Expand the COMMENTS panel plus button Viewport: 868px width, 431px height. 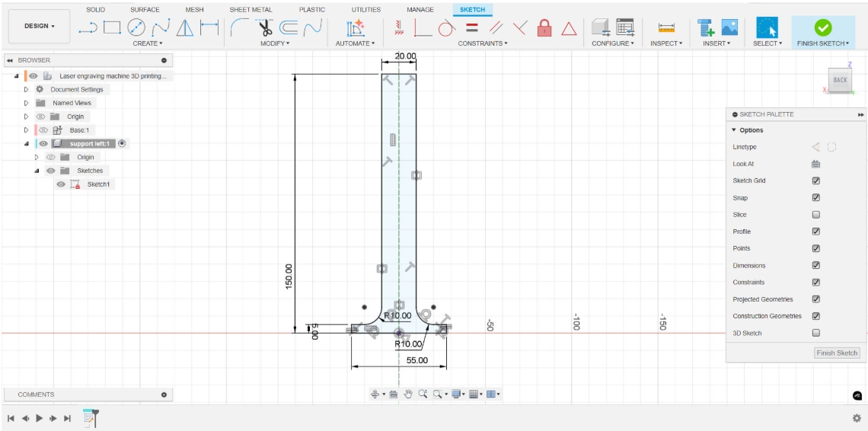click(164, 394)
